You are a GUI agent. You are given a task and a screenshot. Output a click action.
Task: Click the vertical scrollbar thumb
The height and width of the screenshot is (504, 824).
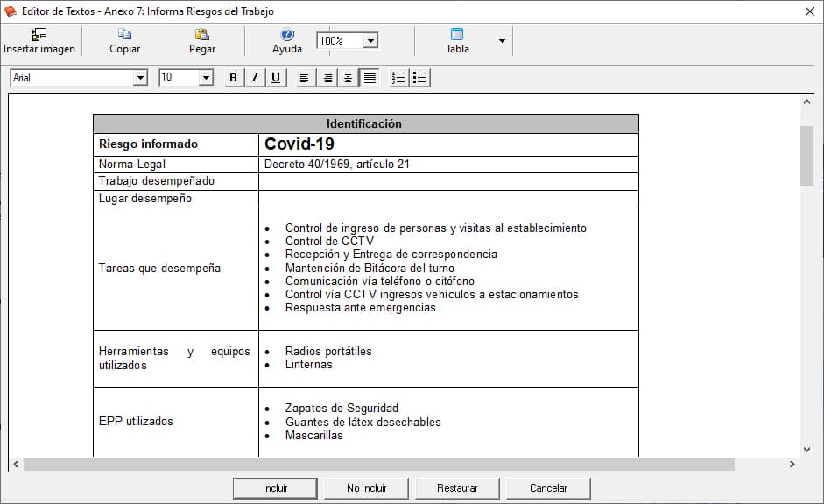pos(806,156)
